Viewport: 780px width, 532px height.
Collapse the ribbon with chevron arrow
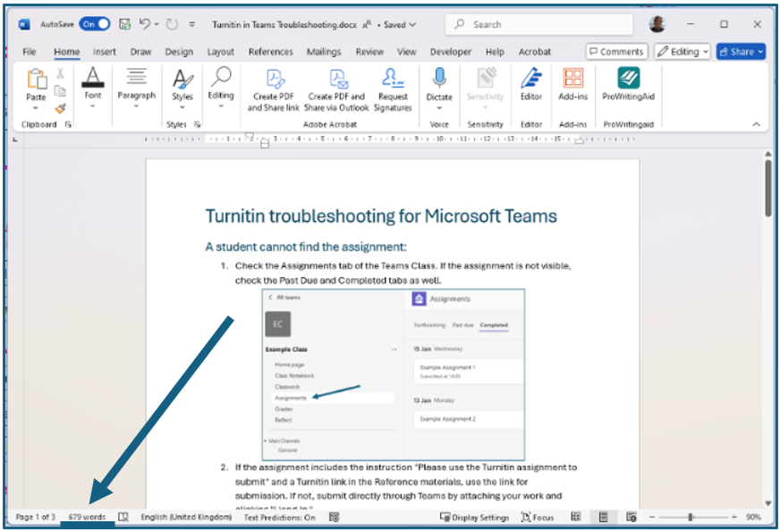(756, 124)
